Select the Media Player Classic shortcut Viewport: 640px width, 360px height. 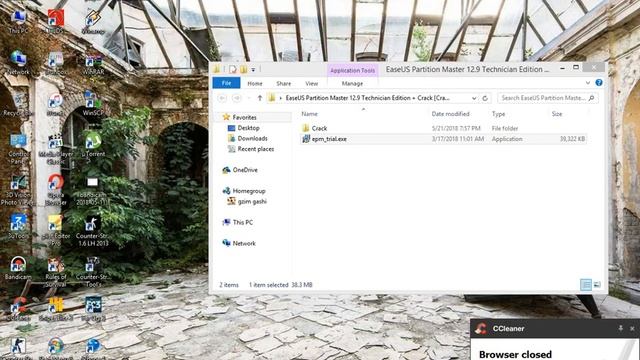click(56, 149)
